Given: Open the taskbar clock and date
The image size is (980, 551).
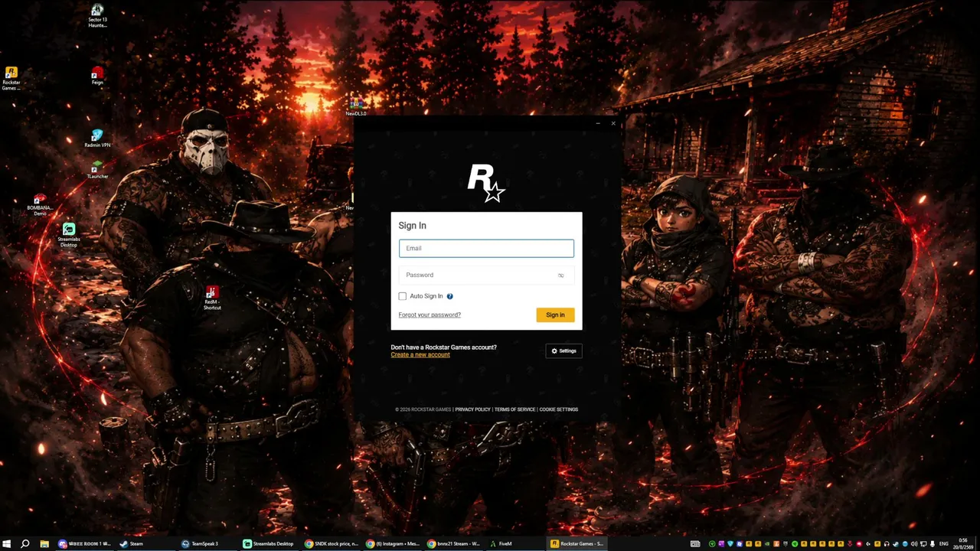Looking at the screenshot, I should coord(963,544).
